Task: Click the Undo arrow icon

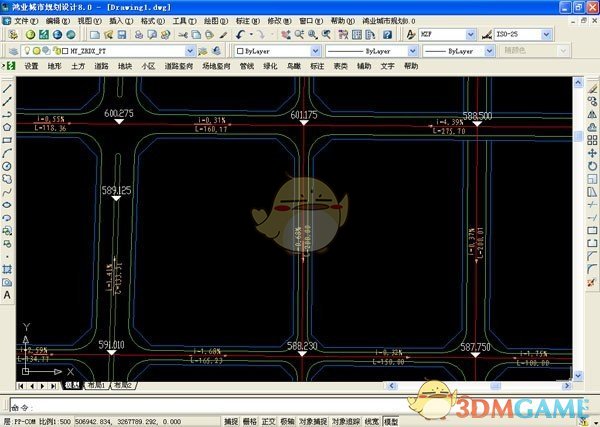Action: [x=240, y=35]
